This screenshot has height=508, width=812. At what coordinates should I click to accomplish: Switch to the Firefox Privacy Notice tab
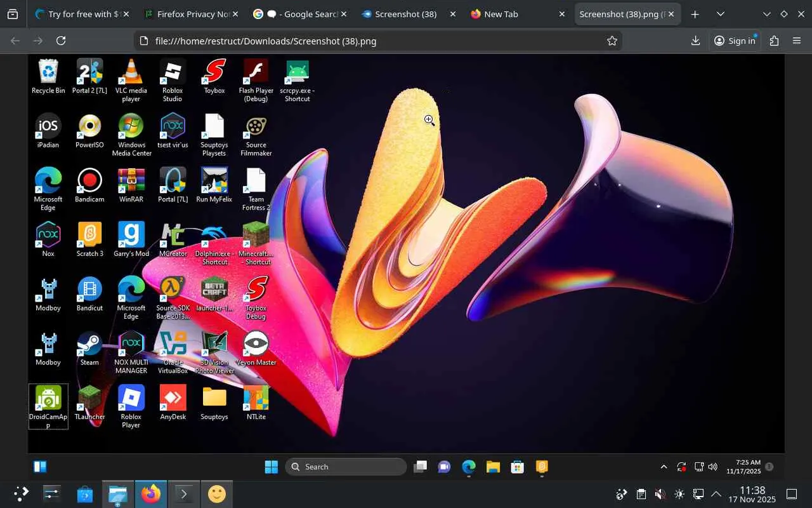pos(192,14)
